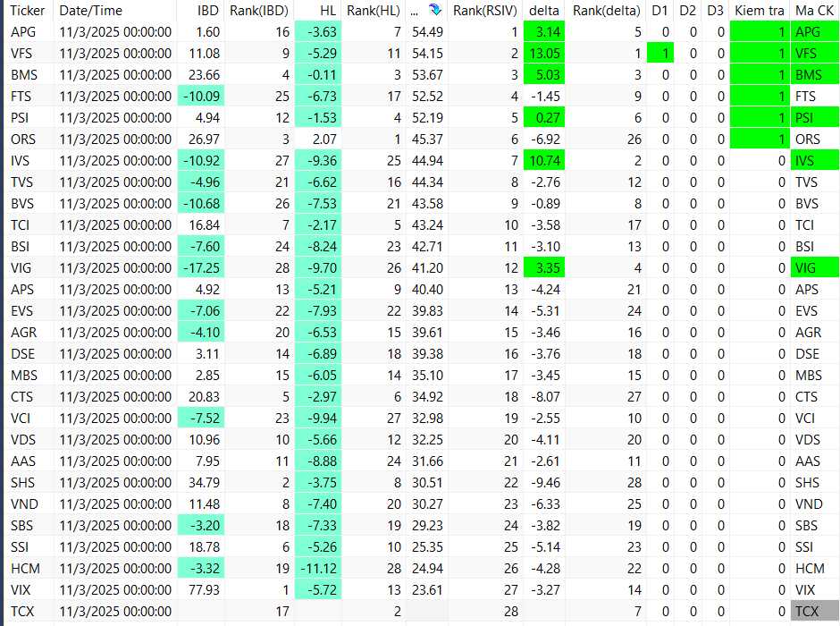Click the green D1 cell for VFS
Viewport: 840px width, 626px height.
(x=660, y=54)
